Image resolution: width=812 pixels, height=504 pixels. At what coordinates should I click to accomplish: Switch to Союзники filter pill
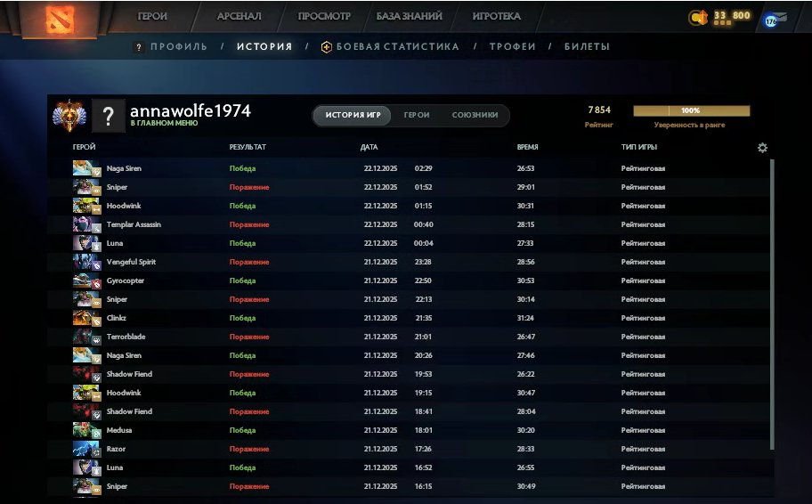point(475,115)
